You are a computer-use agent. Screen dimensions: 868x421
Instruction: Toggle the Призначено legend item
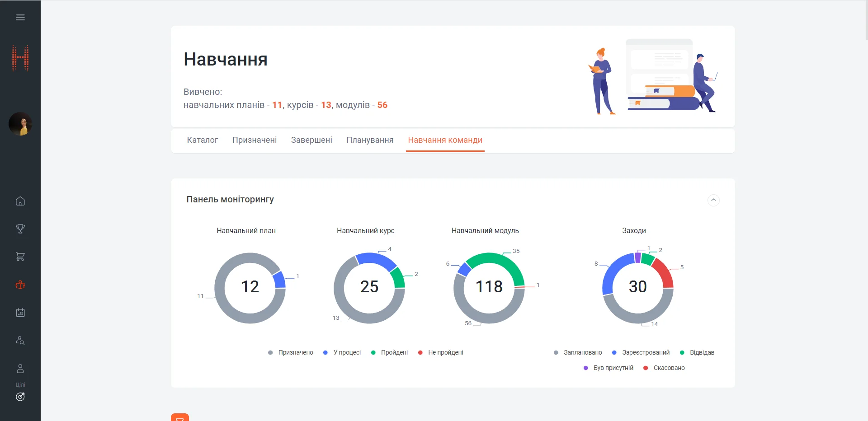point(291,353)
